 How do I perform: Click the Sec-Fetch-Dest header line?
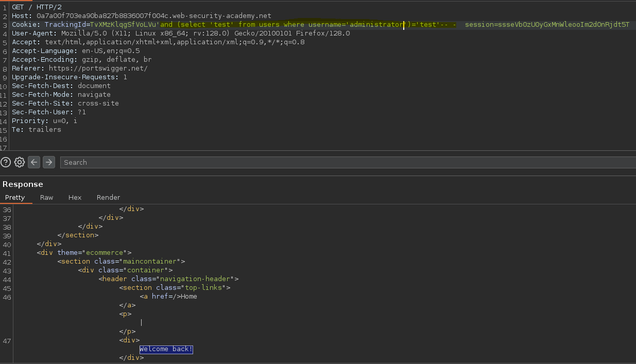point(61,86)
